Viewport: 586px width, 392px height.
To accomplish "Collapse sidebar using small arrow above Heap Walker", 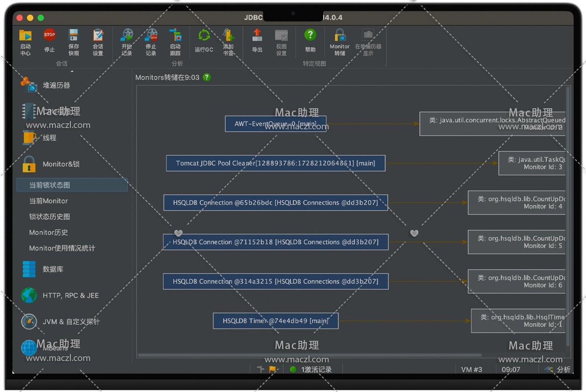I will coord(72,71).
